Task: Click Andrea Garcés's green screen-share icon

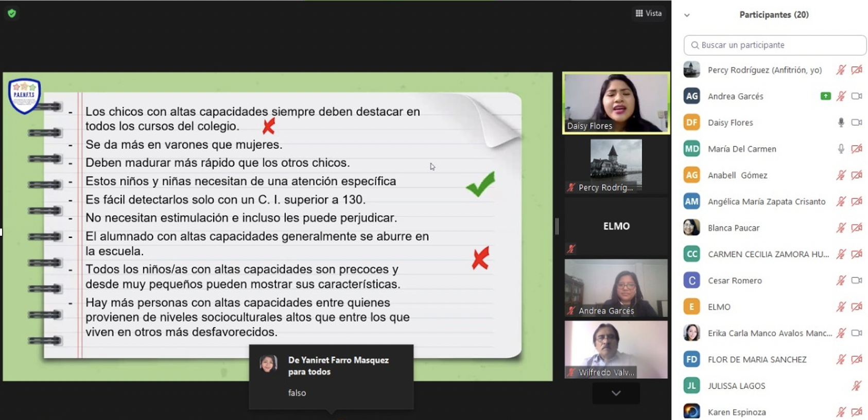Action: click(825, 96)
